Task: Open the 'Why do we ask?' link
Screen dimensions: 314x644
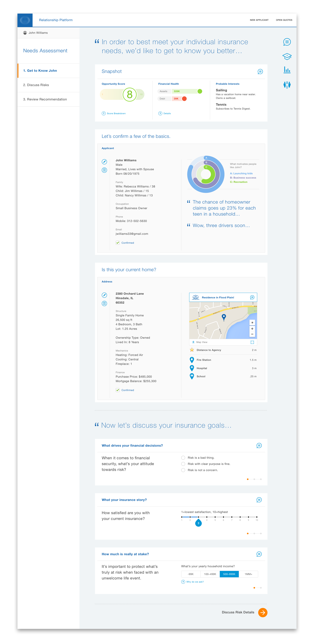Action: [195, 582]
